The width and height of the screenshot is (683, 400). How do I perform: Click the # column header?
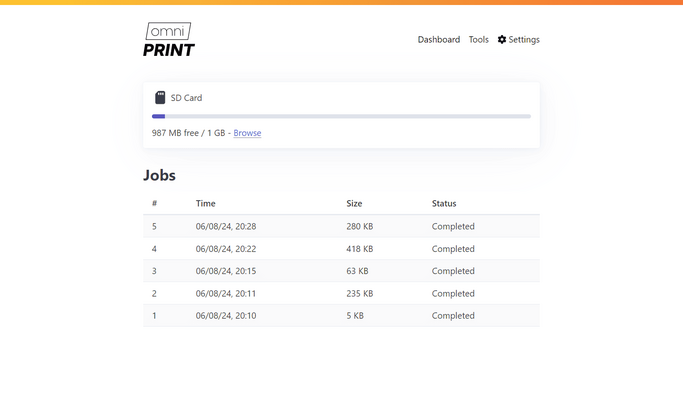[x=154, y=204]
